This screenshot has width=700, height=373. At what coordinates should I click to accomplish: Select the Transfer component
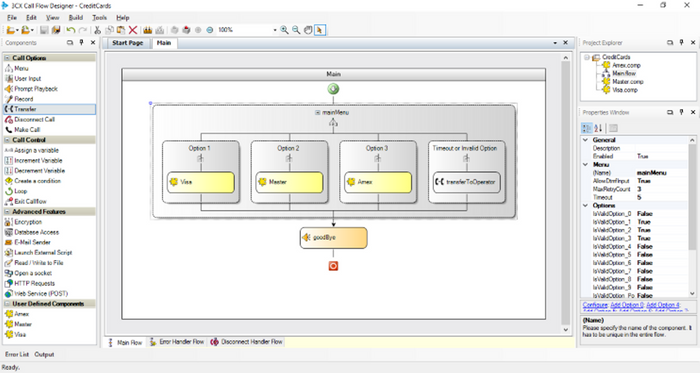pyautogui.click(x=50, y=109)
